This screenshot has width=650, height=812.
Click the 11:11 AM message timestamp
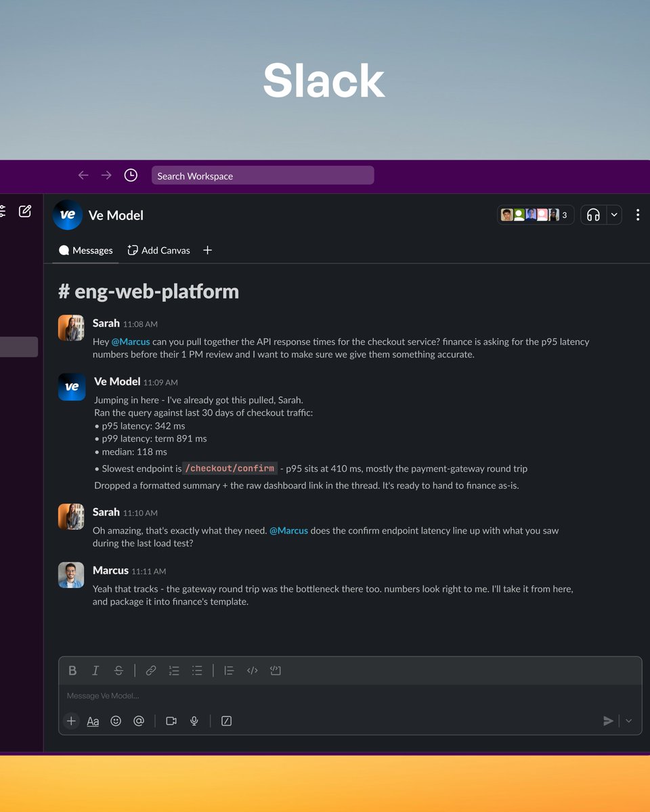coord(149,571)
